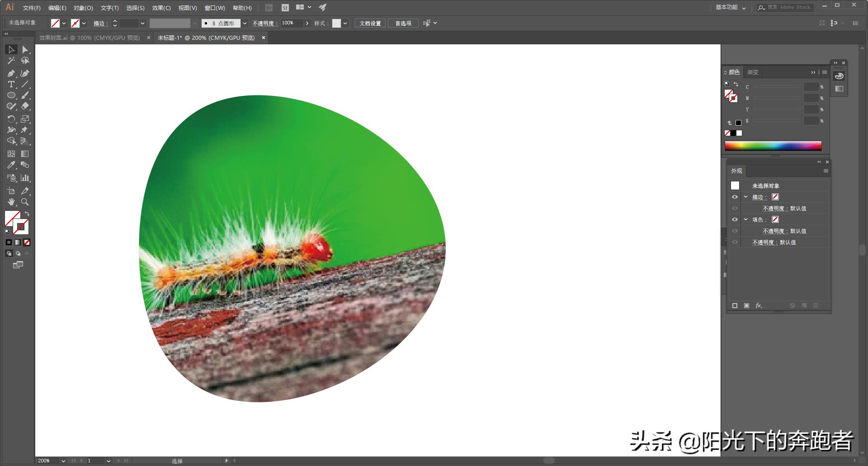The image size is (868, 466).
Task: Open 不透明度 link in control bar
Action: pyautogui.click(x=264, y=23)
